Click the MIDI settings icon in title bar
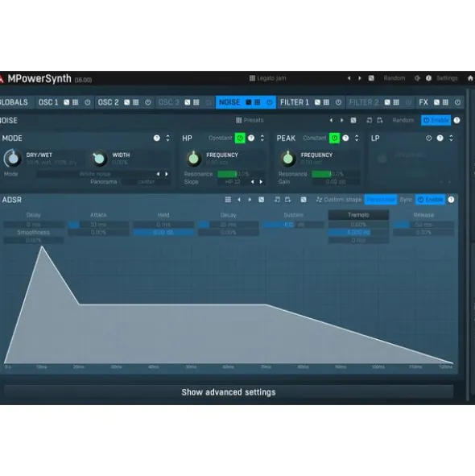Screen dimensions: 475x476 [x=417, y=78]
